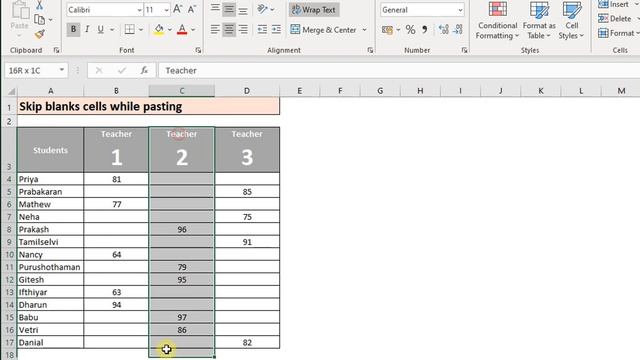
Task: Apply the red Font Color
Action: click(182, 29)
